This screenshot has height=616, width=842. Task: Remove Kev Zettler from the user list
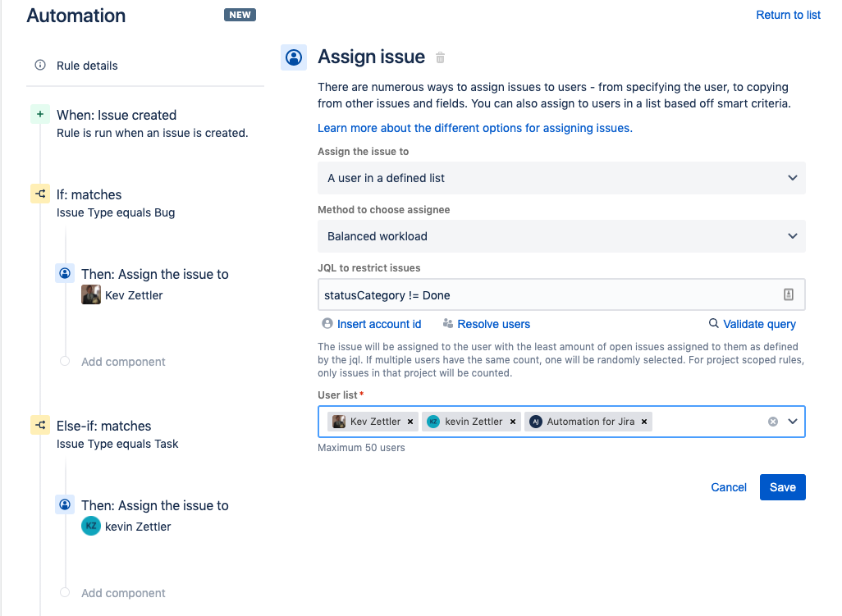pyautogui.click(x=410, y=421)
